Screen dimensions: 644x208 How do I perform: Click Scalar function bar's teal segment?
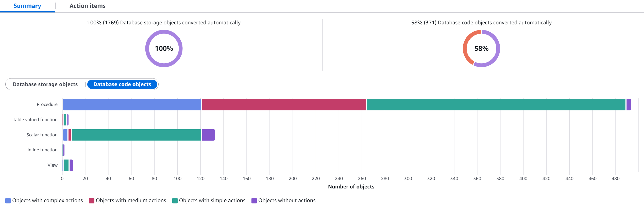pos(136,135)
